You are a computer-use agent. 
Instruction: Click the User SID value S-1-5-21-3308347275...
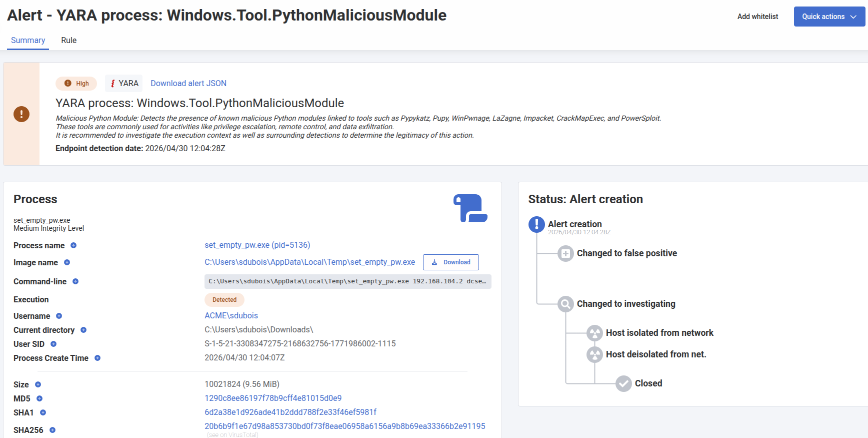[x=300, y=343]
